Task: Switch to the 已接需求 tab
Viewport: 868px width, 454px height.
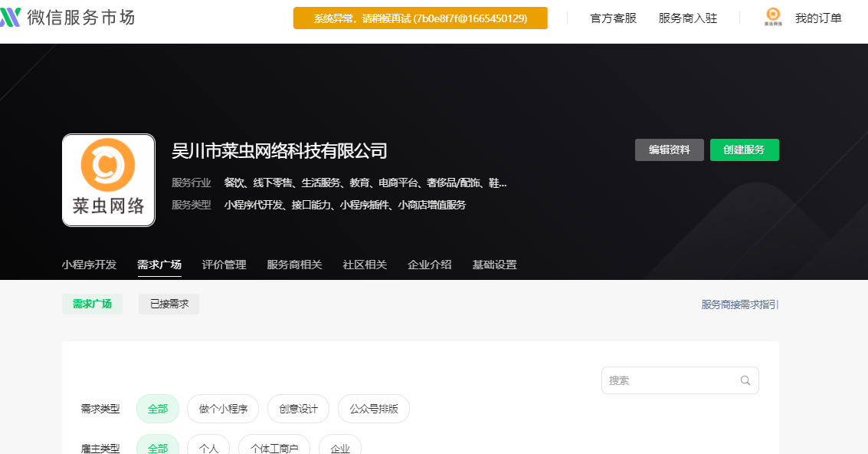Action: 169,304
